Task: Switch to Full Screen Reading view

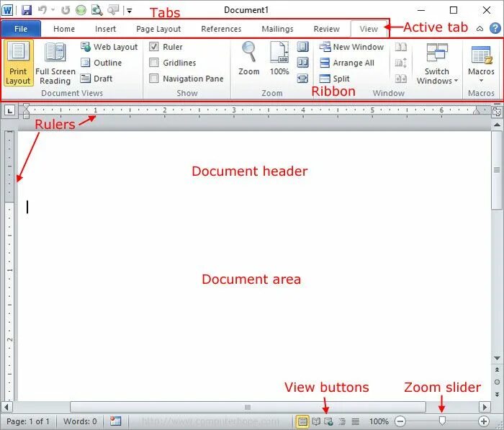Action: (x=55, y=63)
